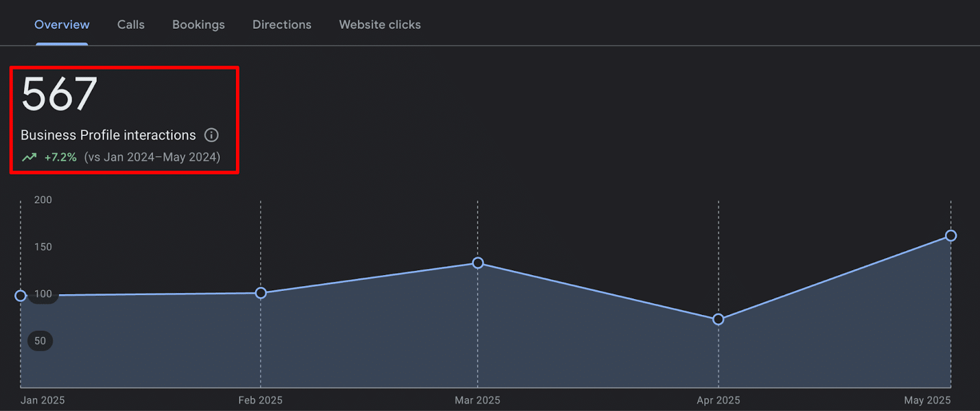Click the May 2025 axis label

927,400
